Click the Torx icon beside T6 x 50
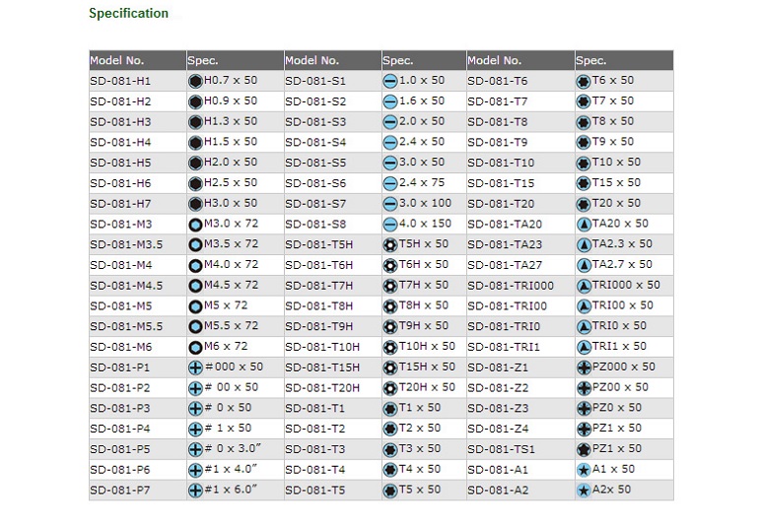The image size is (759, 532). [584, 81]
